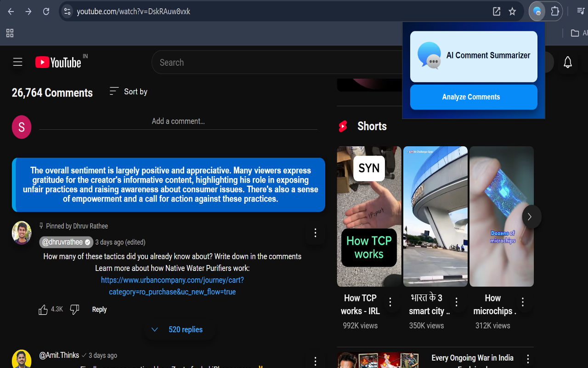Image resolution: width=588 pixels, height=368 pixels.
Task: Reload the YouTube page
Action: 46,11
